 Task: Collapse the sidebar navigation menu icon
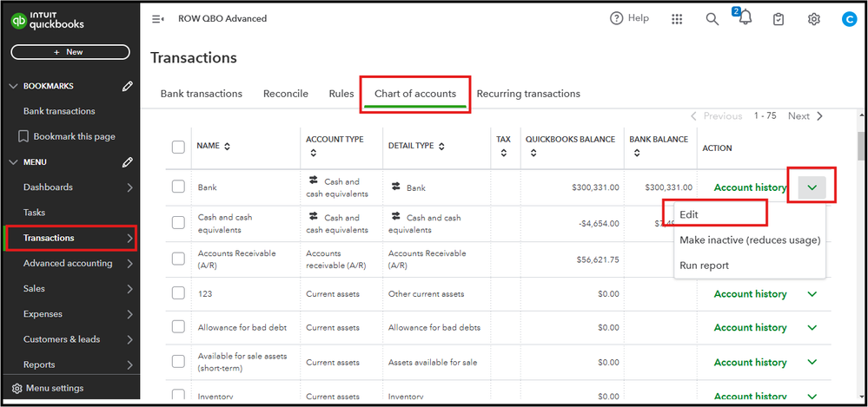(x=158, y=18)
